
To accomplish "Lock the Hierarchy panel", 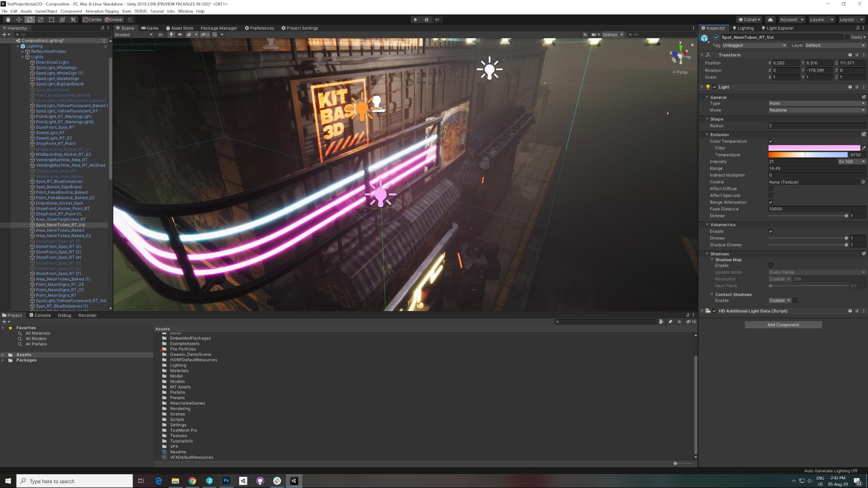I will [102, 28].
